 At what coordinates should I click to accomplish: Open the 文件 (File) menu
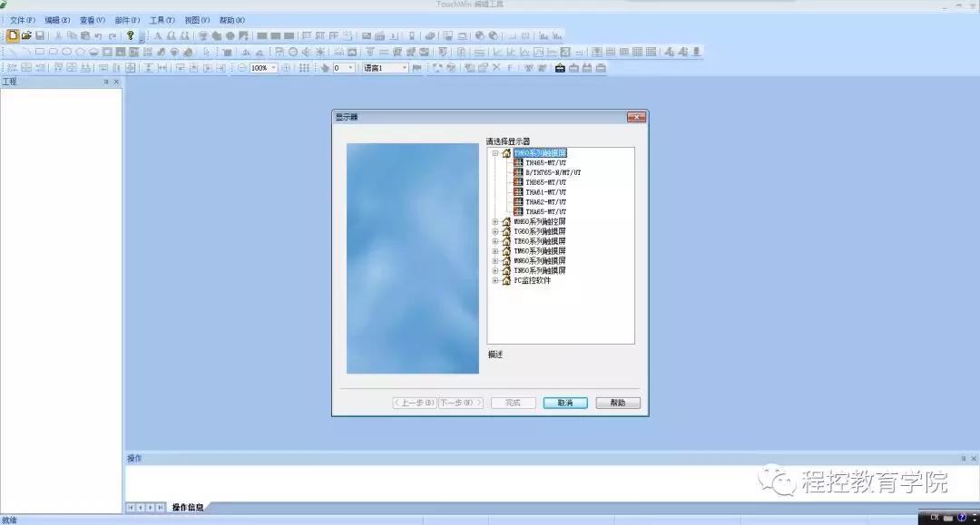pos(23,20)
